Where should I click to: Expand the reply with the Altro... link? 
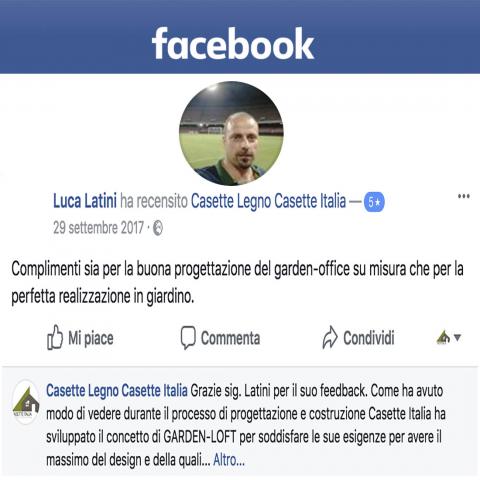229,460
